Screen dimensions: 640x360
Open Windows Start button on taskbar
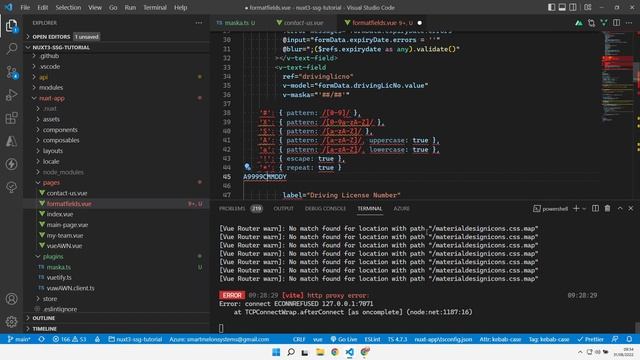pos(276,352)
